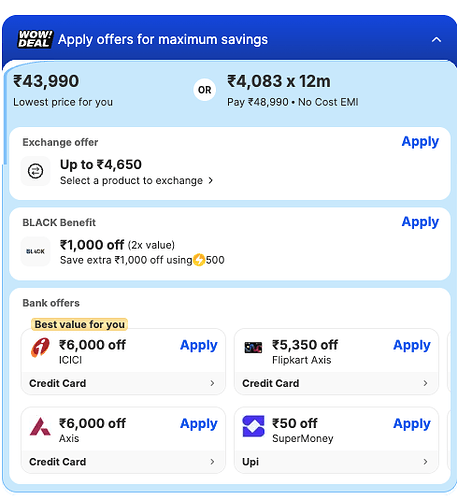The height and width of the screenshot is (500, 457).
Task: Click the WOW! DEAL badge icon
Action: [x=35, y=39]
